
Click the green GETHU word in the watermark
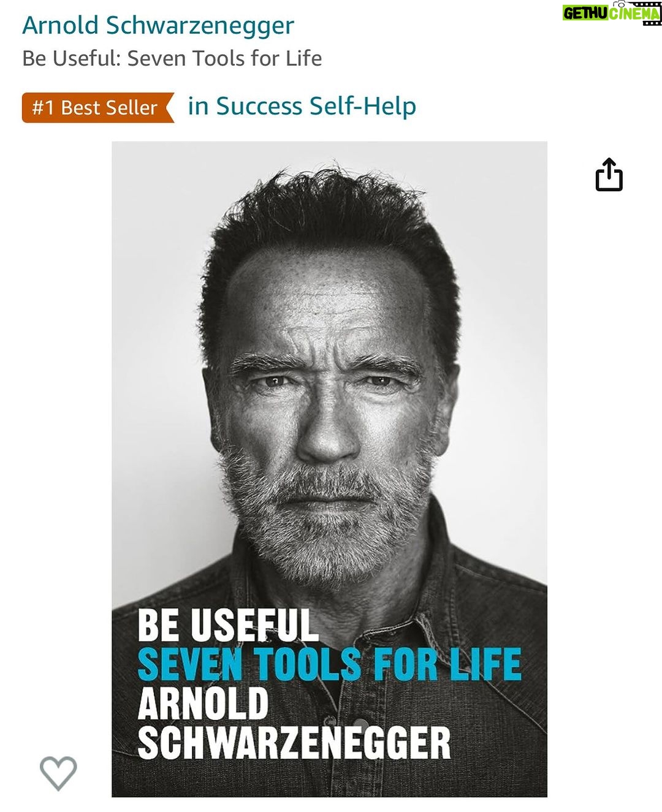(x=585, y=13)
